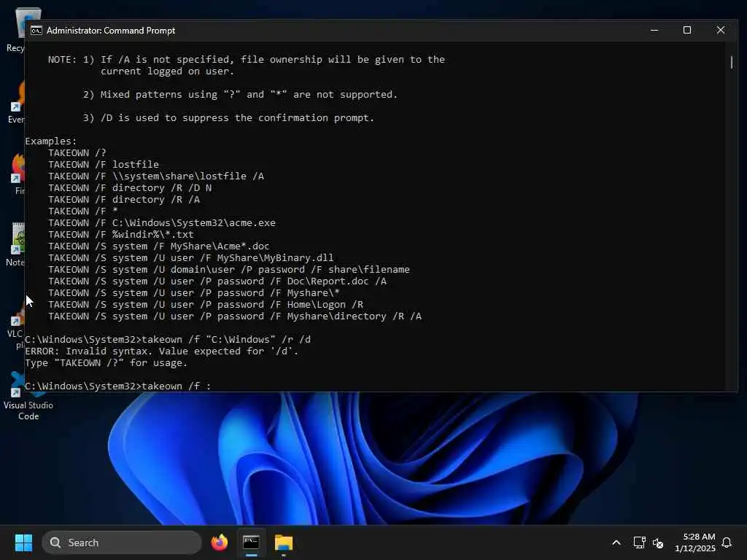Click the 'ERROR: Invalid syntax' line
Screen dimensions: 747x560
161,351
